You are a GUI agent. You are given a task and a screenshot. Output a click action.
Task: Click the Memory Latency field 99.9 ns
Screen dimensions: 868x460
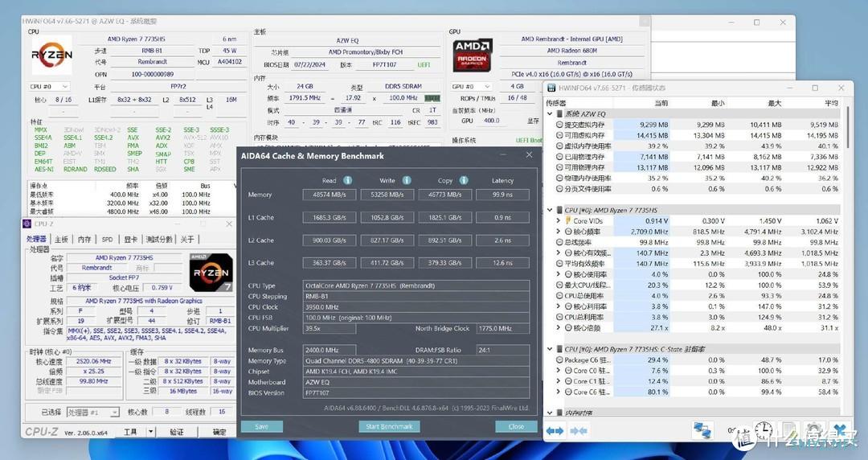tap(502, 195)
